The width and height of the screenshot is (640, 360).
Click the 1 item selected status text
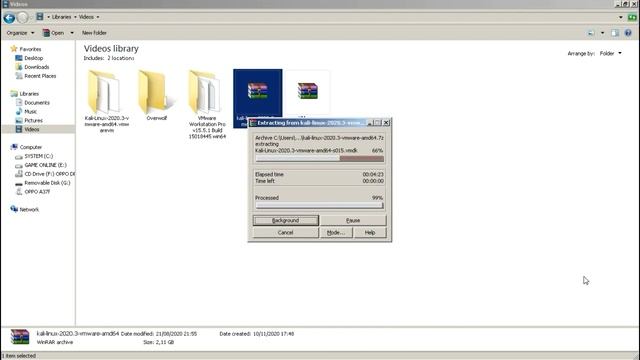tap(19, 356)
